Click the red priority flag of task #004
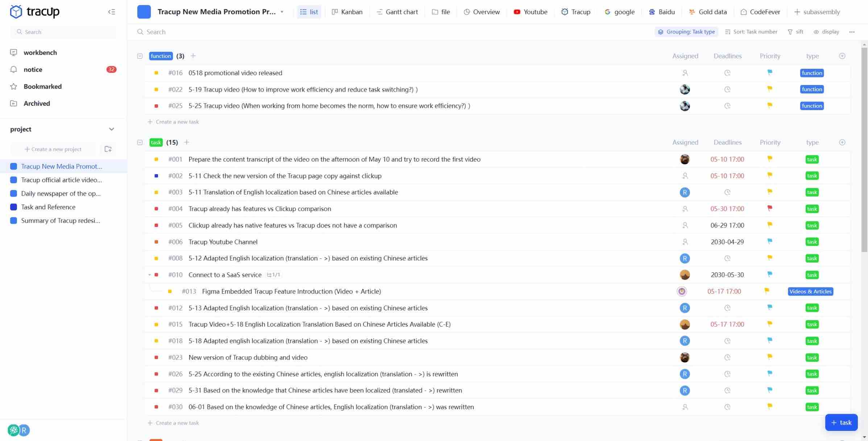 coord(769,209)
